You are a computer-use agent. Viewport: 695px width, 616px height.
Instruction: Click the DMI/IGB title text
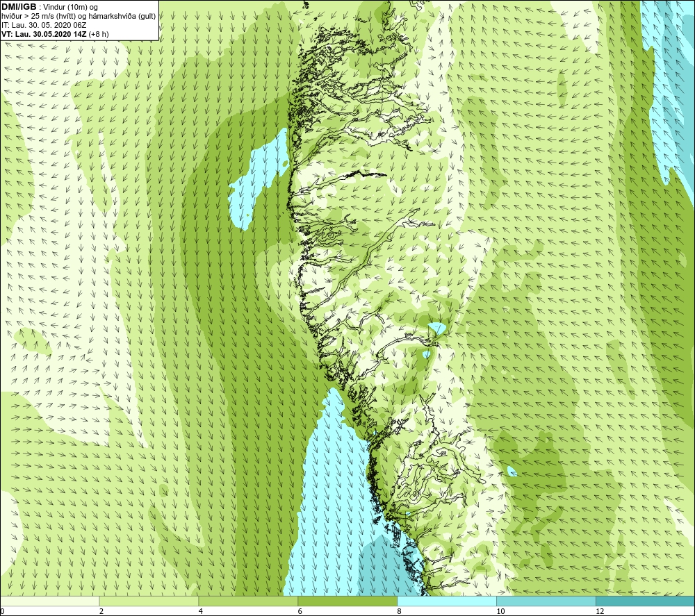pos(19,7)
